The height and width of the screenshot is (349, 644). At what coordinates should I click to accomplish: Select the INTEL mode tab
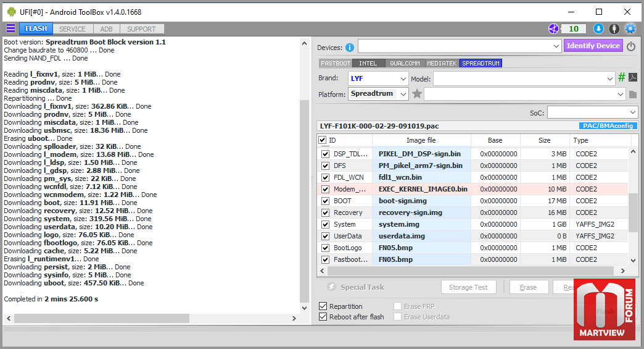pyautogui.click(x=368, y=63)
